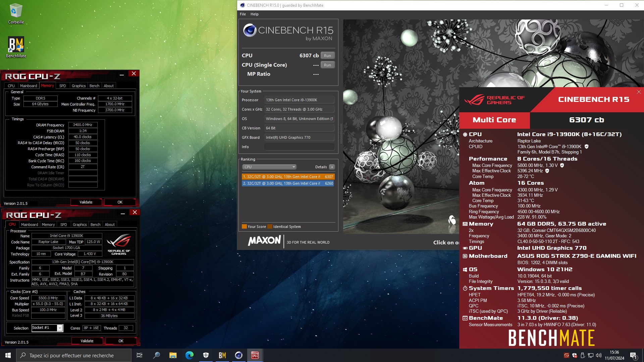Open File Explorer from the taskbar
This screenshot has height=362, width=644.
173,355
